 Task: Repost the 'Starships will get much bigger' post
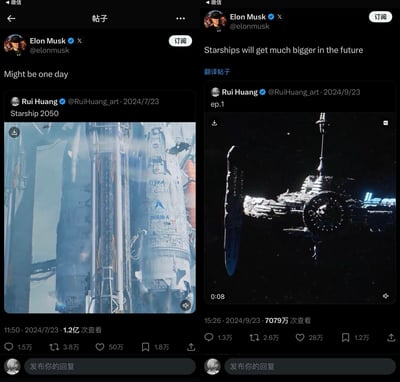(254, 338)
